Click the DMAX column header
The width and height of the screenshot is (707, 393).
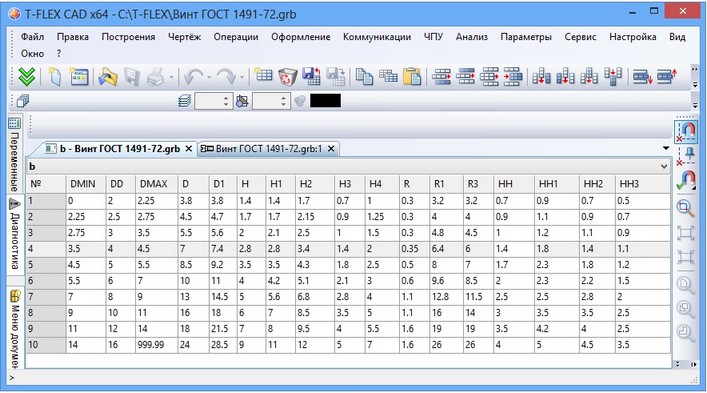click(156, 184)
